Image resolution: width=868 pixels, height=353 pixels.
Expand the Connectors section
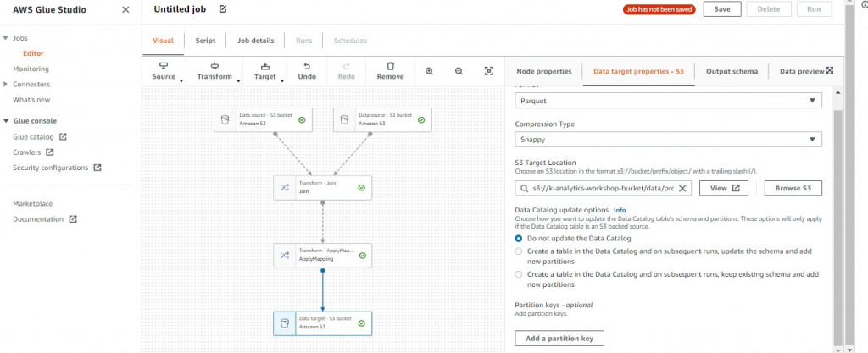[x=6, y=85]
